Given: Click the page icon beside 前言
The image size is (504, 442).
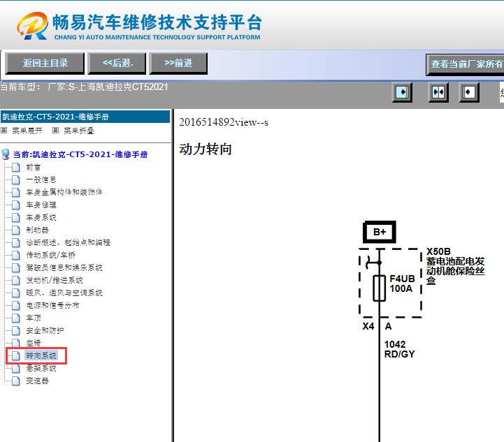Looking at the screenshot, I should coord(16,168).
